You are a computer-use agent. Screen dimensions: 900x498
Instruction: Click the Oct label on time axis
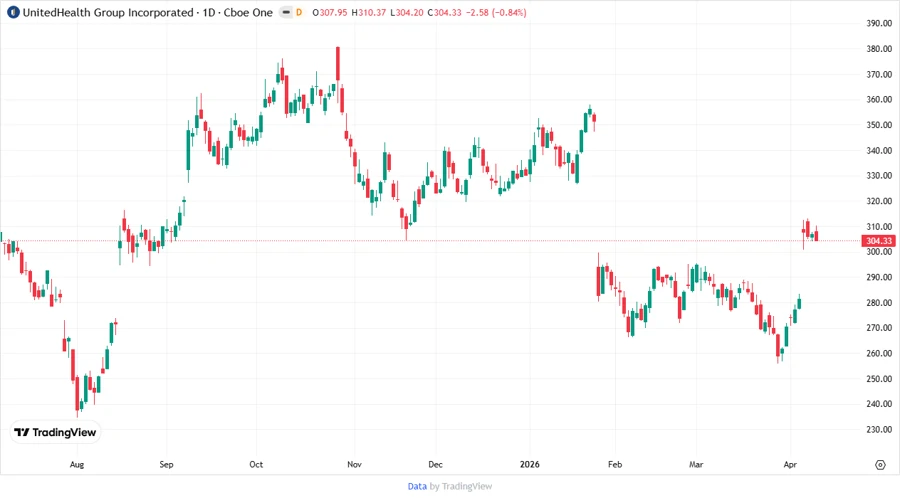point(256,464)
